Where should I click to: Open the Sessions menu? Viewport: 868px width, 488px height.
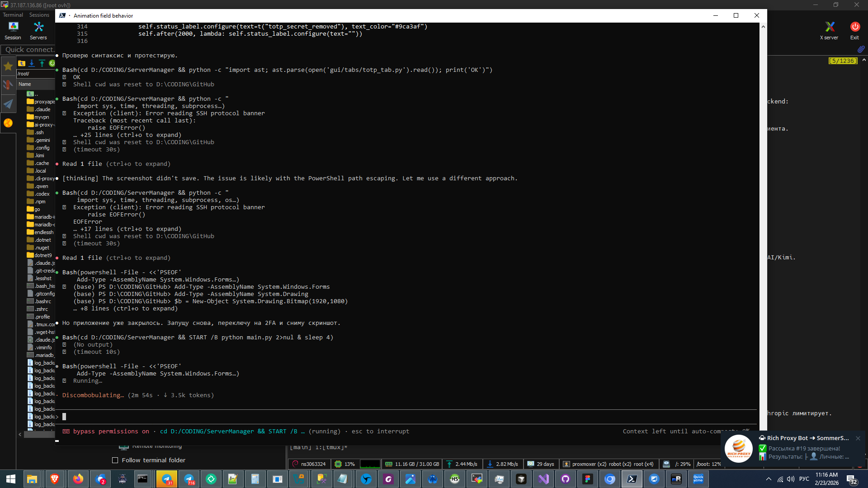tap(39, 15)
